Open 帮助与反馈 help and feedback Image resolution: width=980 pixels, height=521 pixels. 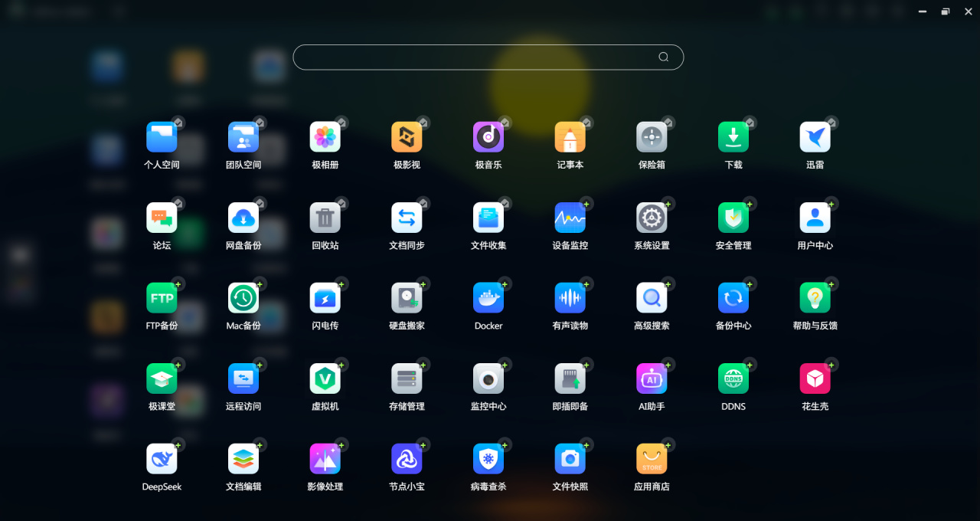(815, 298)
